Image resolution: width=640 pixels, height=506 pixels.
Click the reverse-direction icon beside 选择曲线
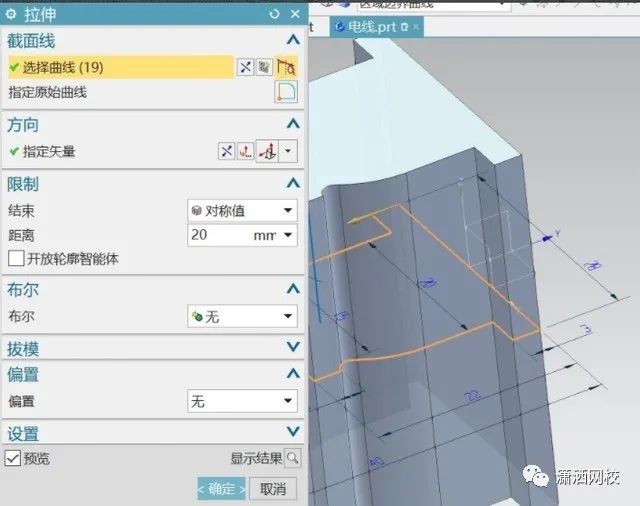click(245, 67)
